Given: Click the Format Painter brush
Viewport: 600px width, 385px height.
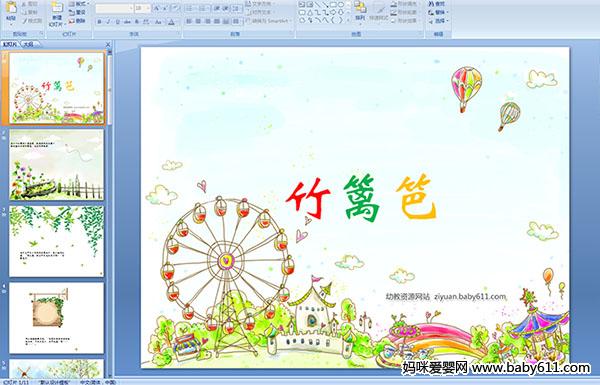Looking at the screenshot, I should [x=32, y=21].
